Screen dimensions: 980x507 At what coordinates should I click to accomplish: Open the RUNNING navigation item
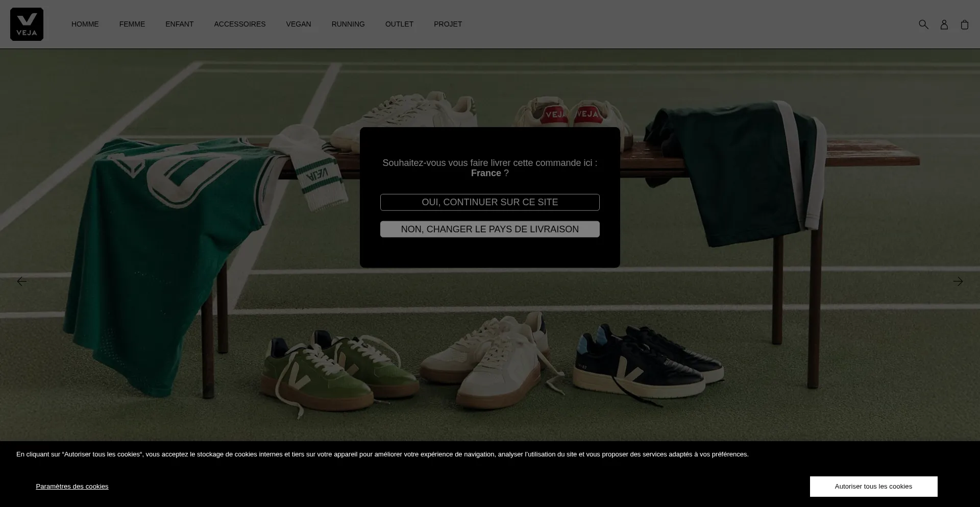[x=348, y=24]
